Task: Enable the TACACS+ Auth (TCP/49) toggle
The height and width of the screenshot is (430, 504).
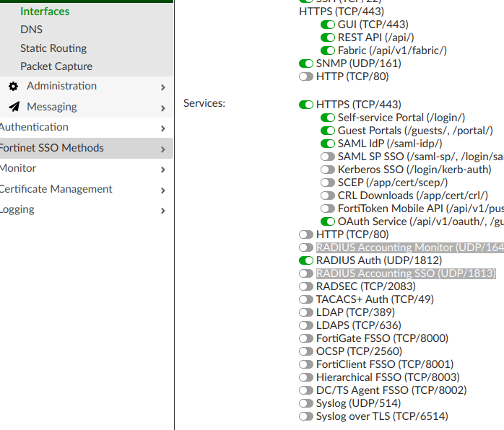Action: [x=306, y=299]
